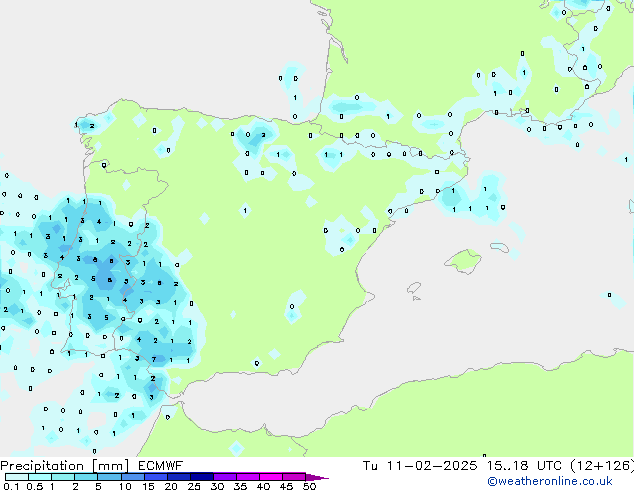Click the 0.1–0.5 mm legend color swatch

(x=17, y=477)
